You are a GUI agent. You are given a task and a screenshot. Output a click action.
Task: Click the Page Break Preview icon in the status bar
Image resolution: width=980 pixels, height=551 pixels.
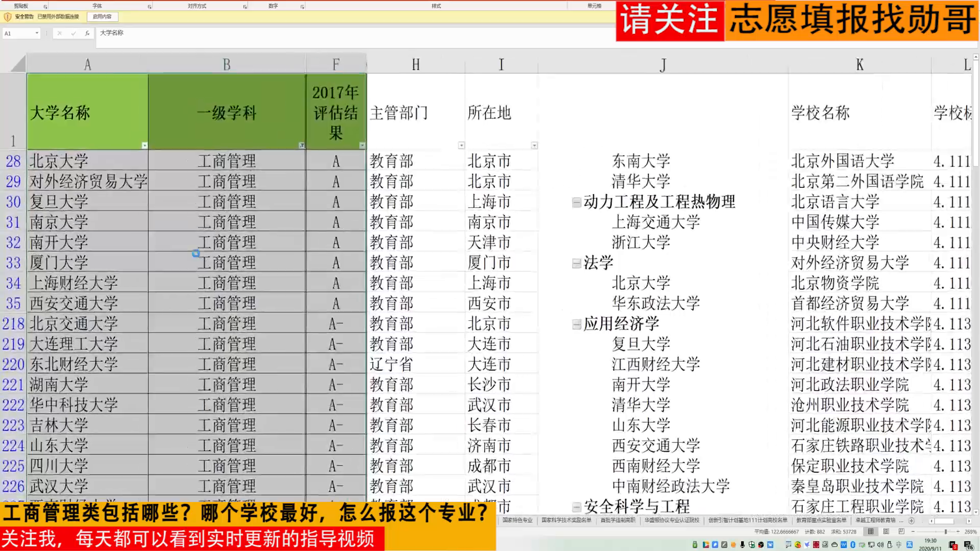[x=901, y=531]
